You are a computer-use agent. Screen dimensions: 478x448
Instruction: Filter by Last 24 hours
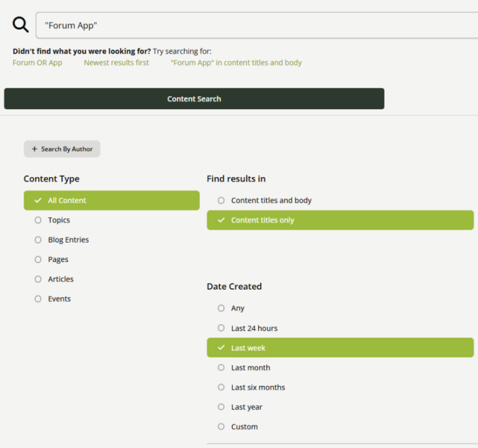click(254, 328)
